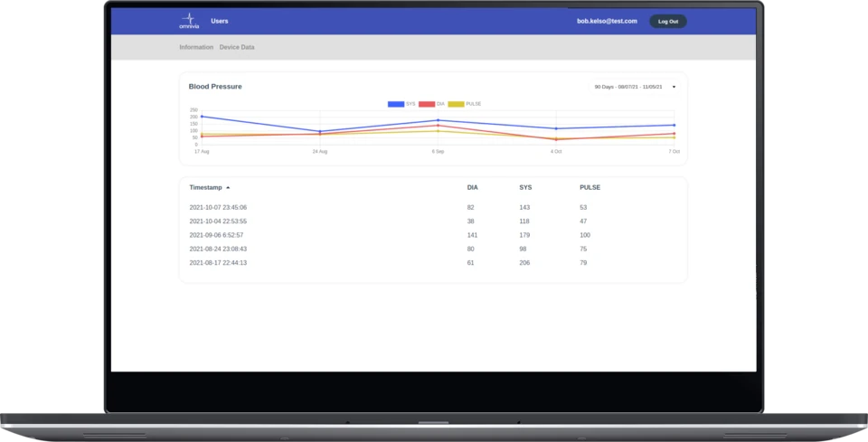
Task: Toggle the yellow PULSE legend swatch
Action: 456,104
